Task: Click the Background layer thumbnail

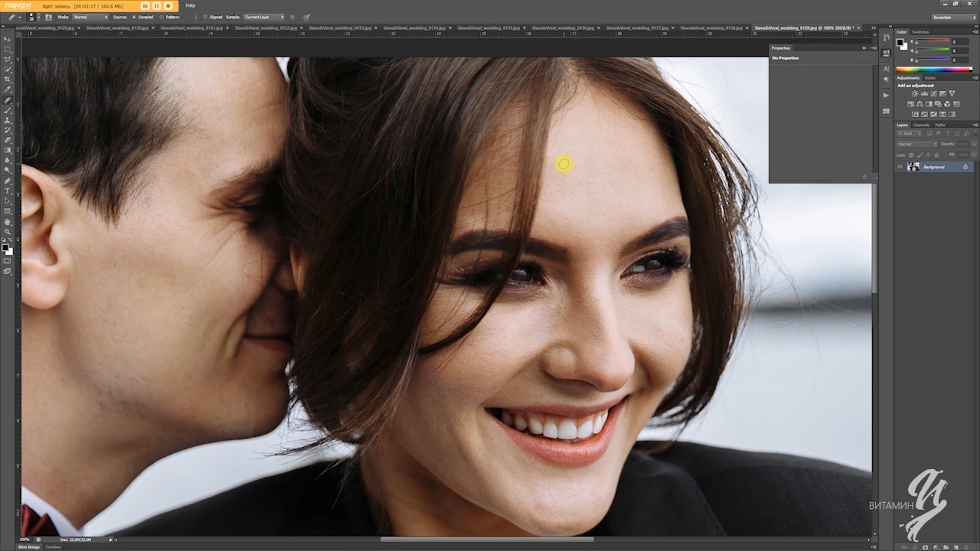Action: [x=913, y=167]
